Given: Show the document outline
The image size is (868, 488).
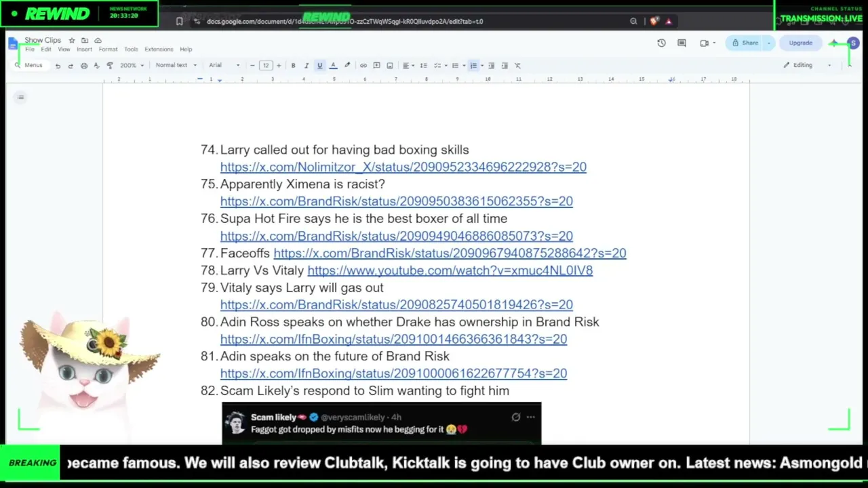Looking at the screenshot, I should click(21, 98).
